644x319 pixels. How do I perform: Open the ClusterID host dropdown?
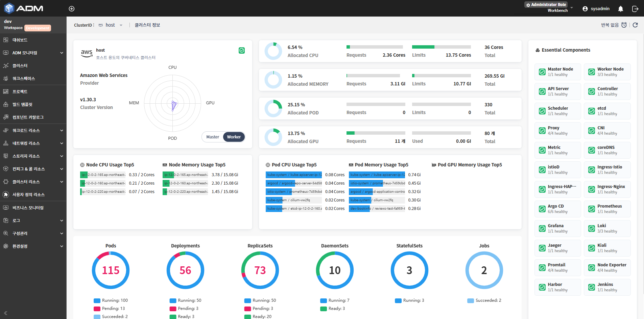[111, 25]
